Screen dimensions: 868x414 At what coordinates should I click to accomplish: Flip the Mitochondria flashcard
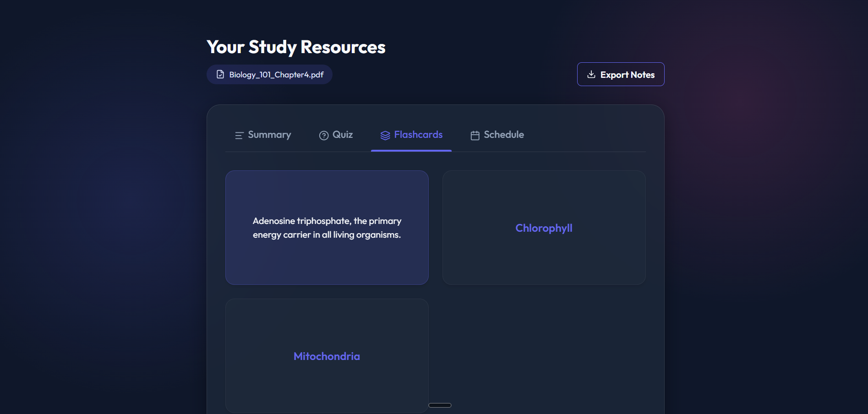click(327, 356)
